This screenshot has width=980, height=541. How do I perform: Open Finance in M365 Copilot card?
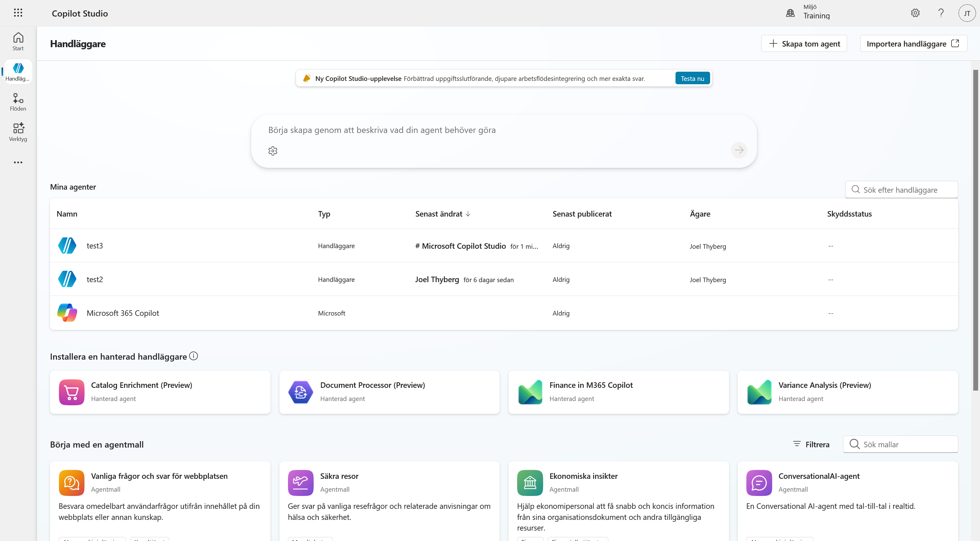619,392
